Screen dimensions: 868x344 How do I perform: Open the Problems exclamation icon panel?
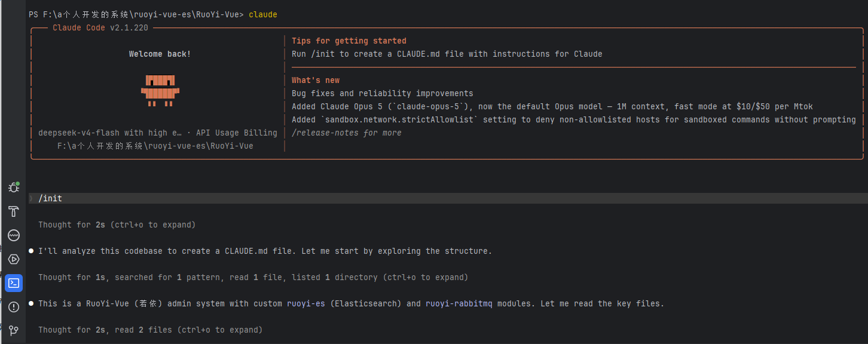[13, 307]
